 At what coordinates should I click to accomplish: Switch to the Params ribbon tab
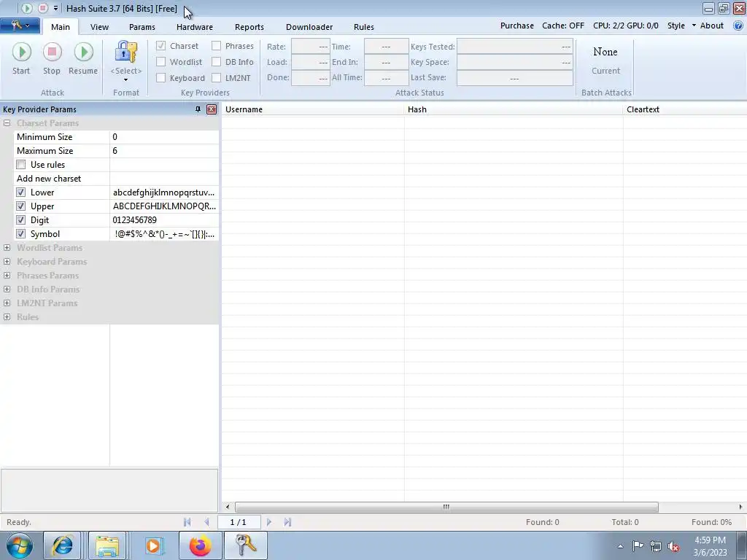(142, 27)
